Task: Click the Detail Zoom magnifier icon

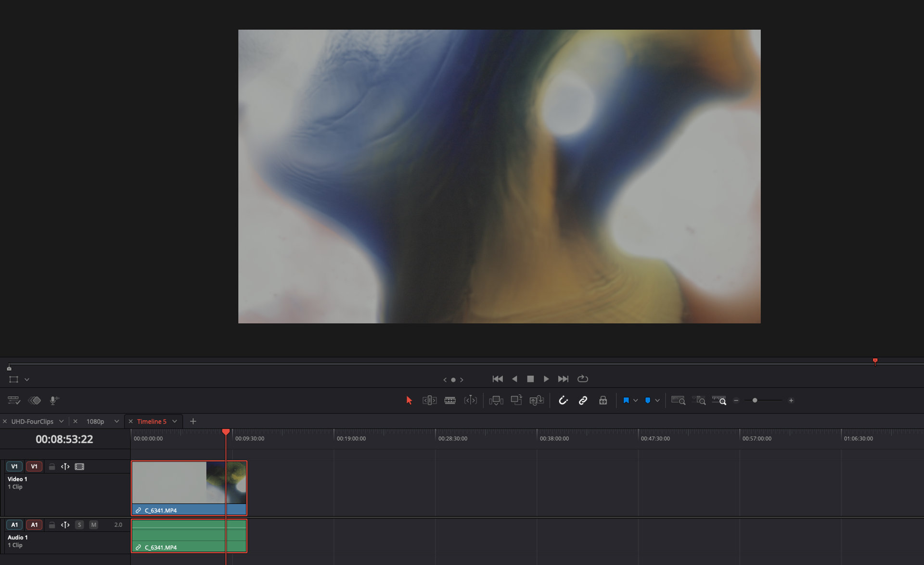Action: pos(698,401)
